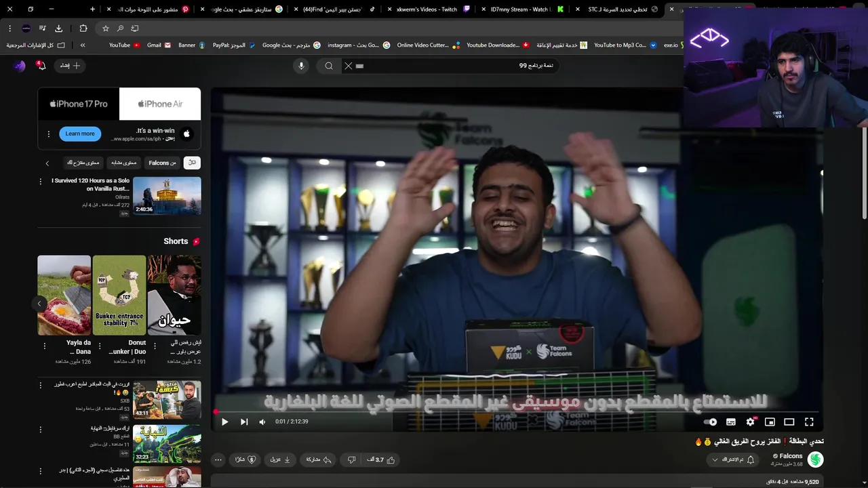Enter full screen mode

pos(809,422)
